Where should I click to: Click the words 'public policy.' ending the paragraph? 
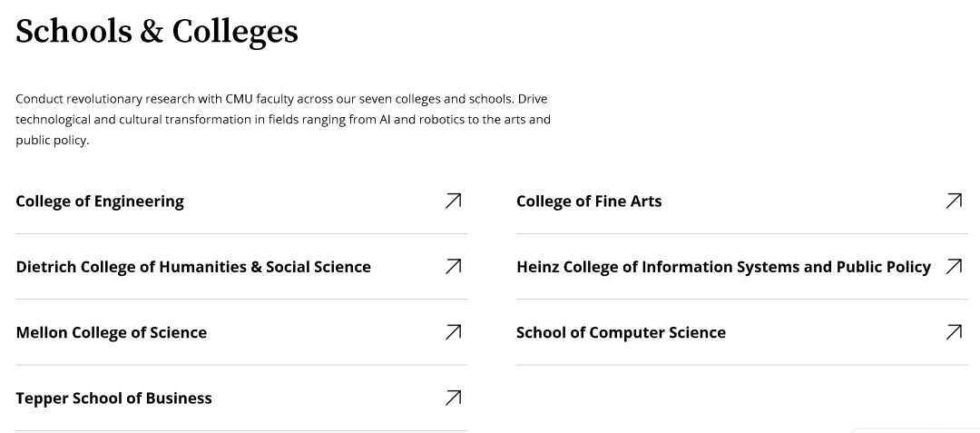click(52, 141)
